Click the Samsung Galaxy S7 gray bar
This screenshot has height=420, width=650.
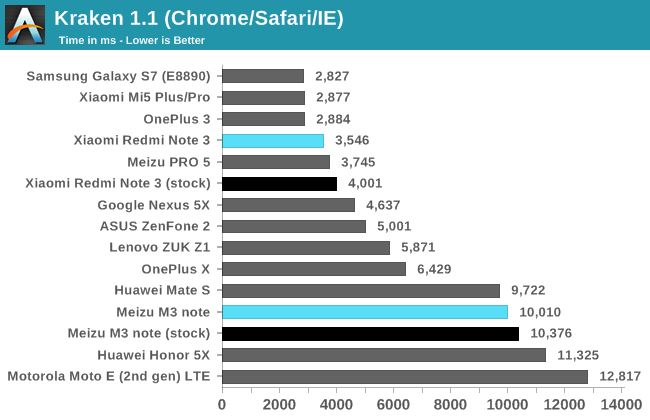263,76
